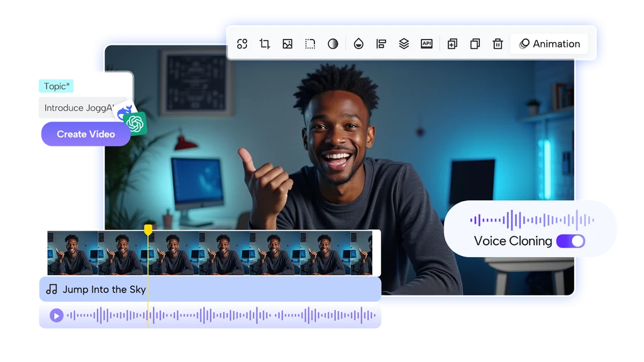Click the opacity droplet icon
The width and height of the screenshot is (644, 362).
358,44
